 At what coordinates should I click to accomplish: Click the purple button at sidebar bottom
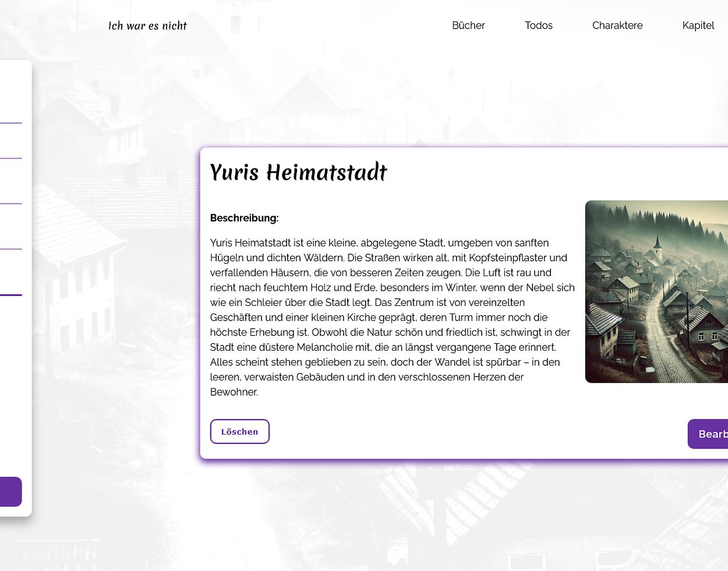tap(10, 491)
